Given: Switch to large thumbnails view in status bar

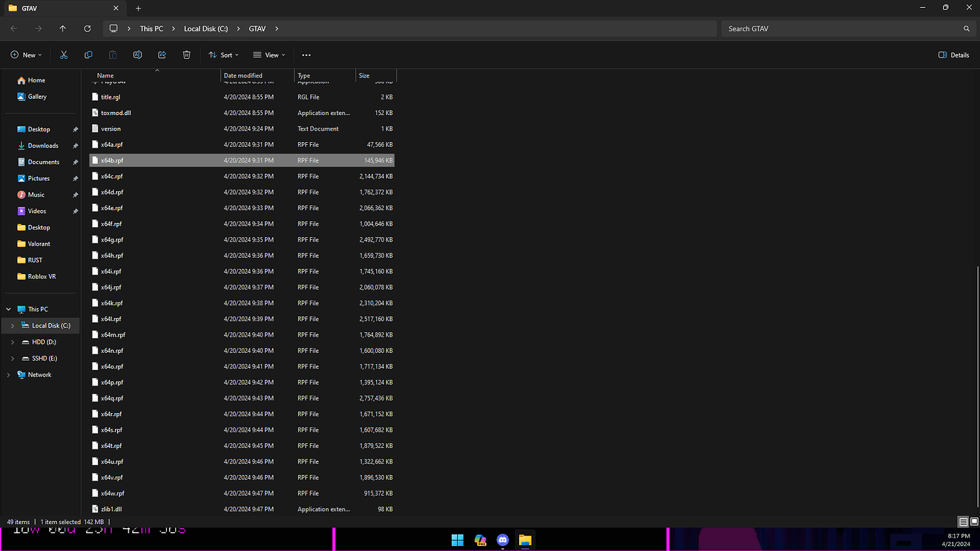Looking at the screenshot, I should click(x=974, y=521).
